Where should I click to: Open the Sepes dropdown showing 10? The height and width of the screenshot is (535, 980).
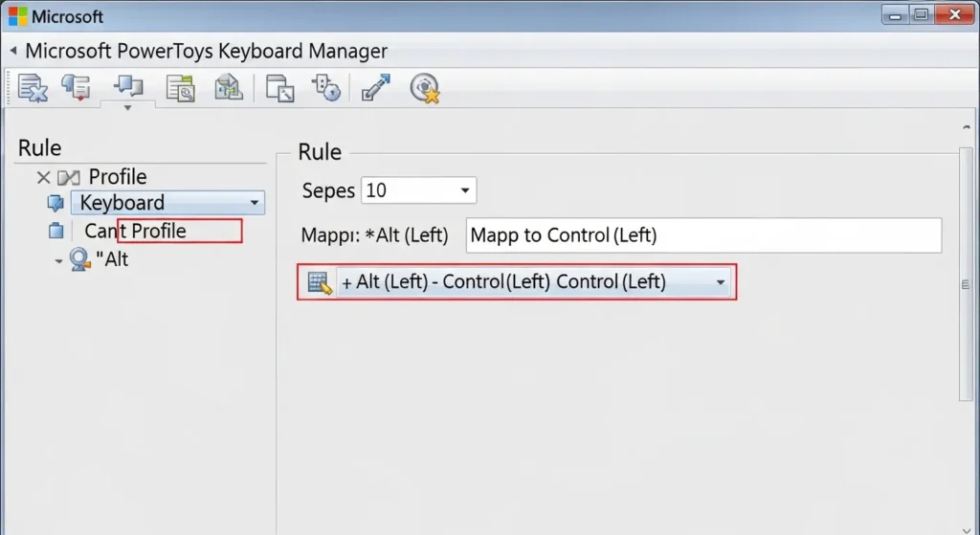point(465,190)
